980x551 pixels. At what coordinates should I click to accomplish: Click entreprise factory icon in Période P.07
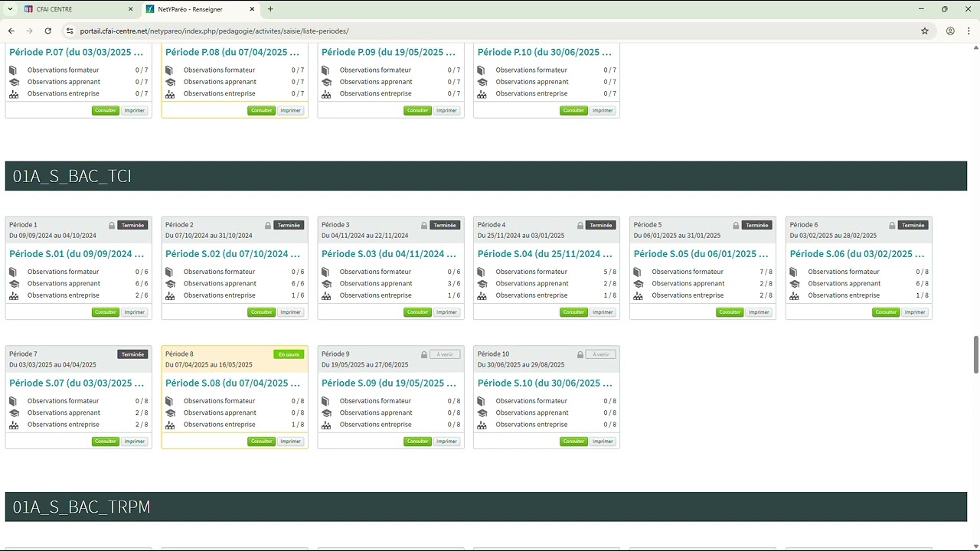pos(13,94)
